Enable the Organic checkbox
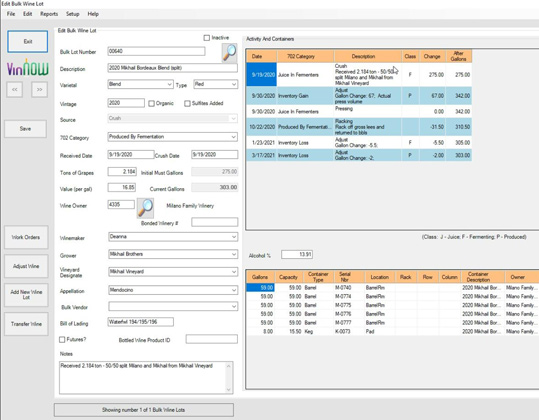539x420 pixels. [151, 103]
